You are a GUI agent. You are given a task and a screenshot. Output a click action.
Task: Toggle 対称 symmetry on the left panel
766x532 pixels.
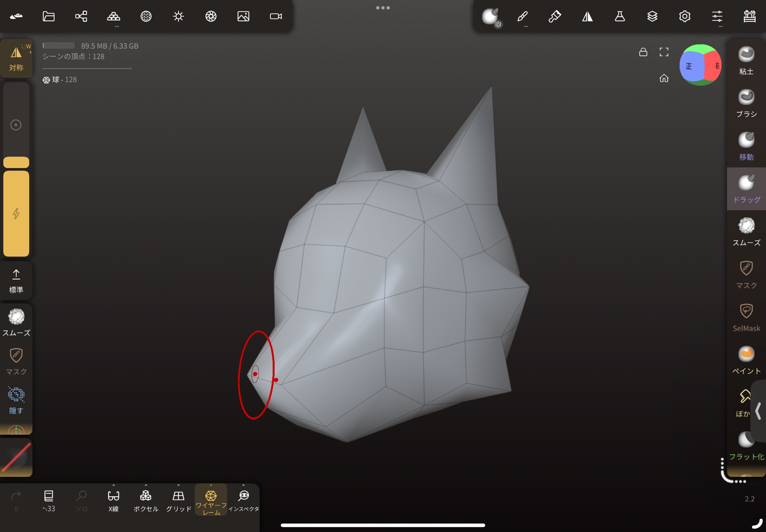coord(16,58)
